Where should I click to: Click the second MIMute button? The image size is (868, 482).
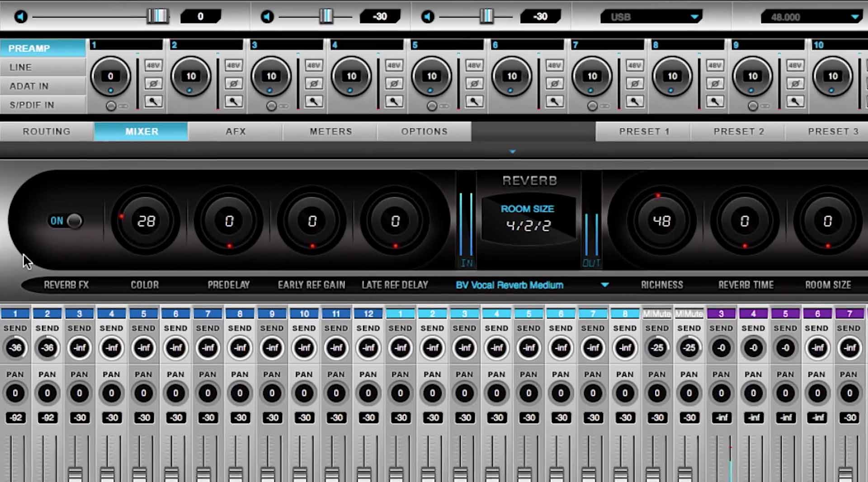(x=689, y=313)
